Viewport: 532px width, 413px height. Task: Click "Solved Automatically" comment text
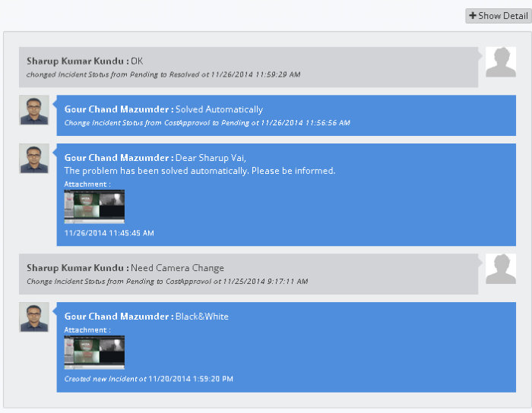[x=219, y=109]
